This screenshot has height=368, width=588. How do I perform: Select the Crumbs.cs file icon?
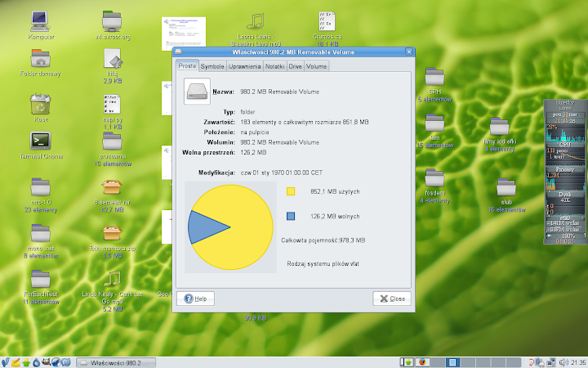pos(327,21)
